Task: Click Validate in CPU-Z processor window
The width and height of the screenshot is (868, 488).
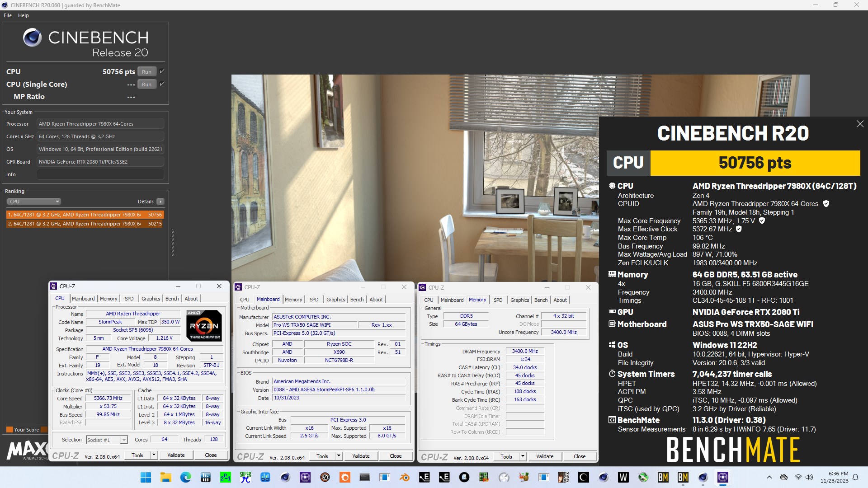Action: pos(176,455)
